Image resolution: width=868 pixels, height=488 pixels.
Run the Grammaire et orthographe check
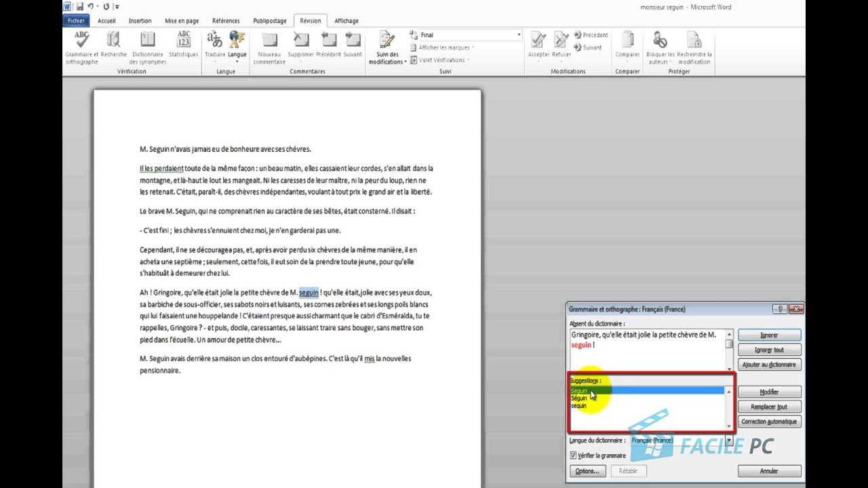pos(81,47)
